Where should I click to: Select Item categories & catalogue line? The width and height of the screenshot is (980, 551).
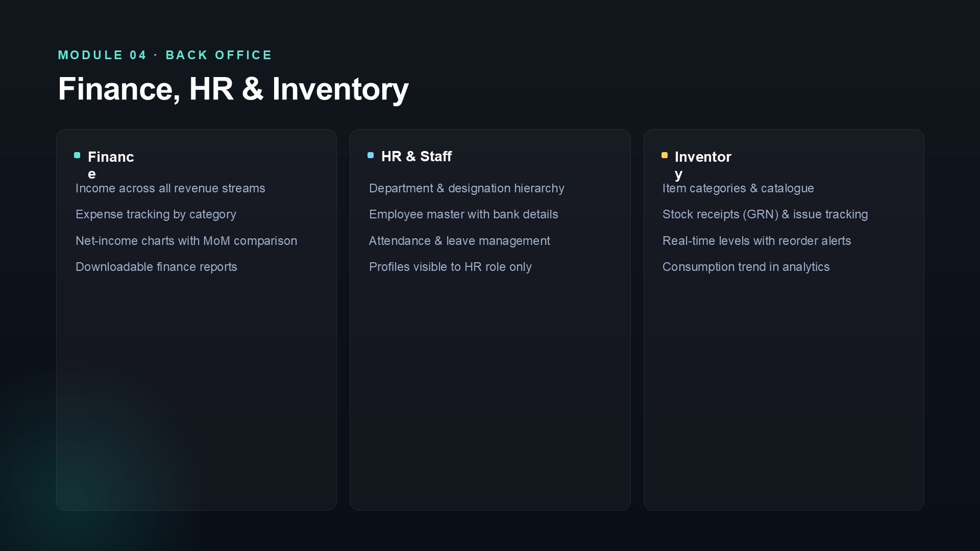pyautogui.click(x=738, y=188)
